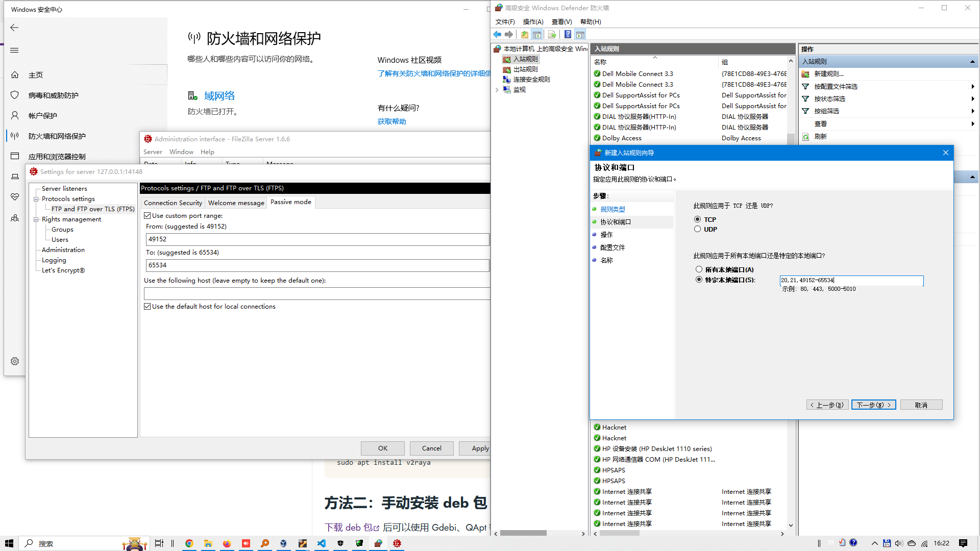Click the 上一步 button in wizard
Image resolution: width=980 pixels, height=551 pixels.
click(827, 405)
